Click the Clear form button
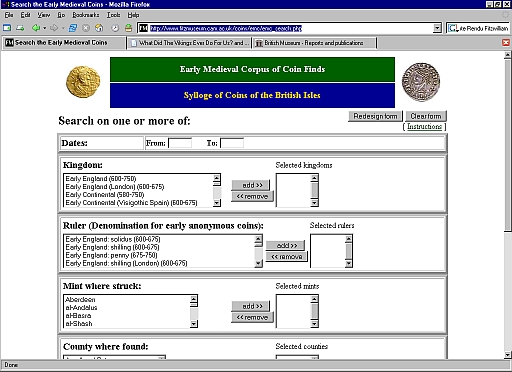 click(426, 116)
